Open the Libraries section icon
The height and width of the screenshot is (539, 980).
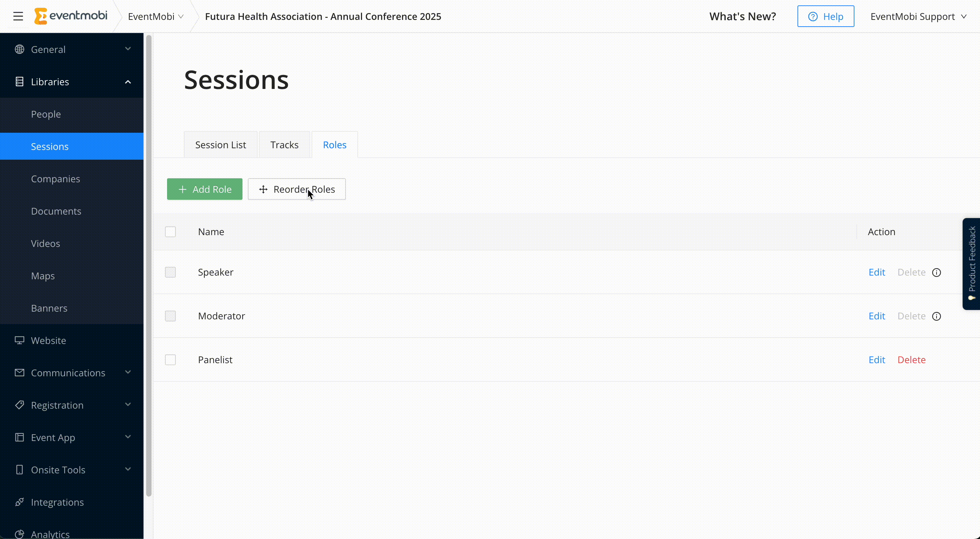tap(19, 81)
